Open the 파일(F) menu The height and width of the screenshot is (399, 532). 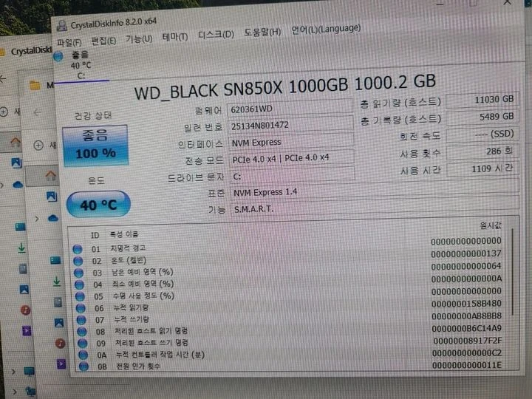point(69,42)
